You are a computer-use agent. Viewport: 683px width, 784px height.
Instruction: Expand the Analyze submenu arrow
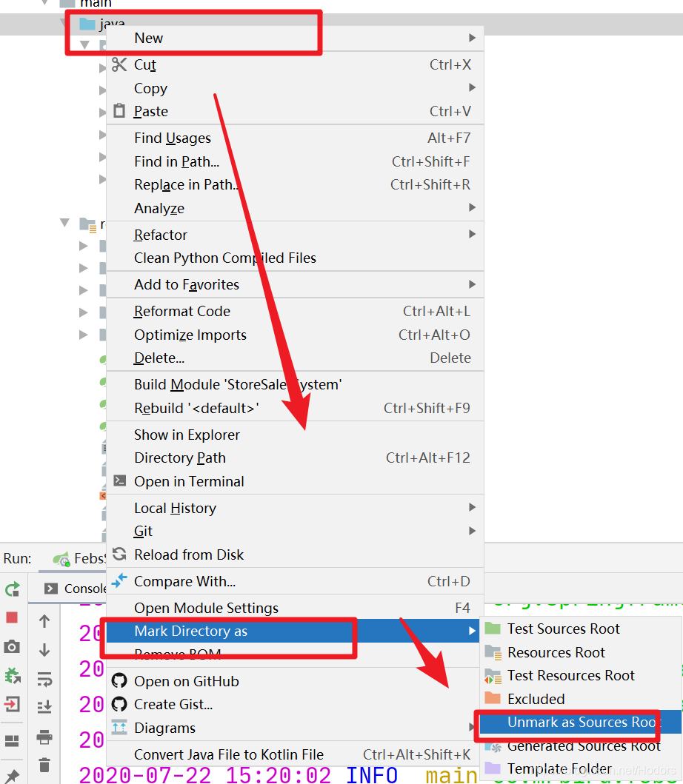pos(472,207)
